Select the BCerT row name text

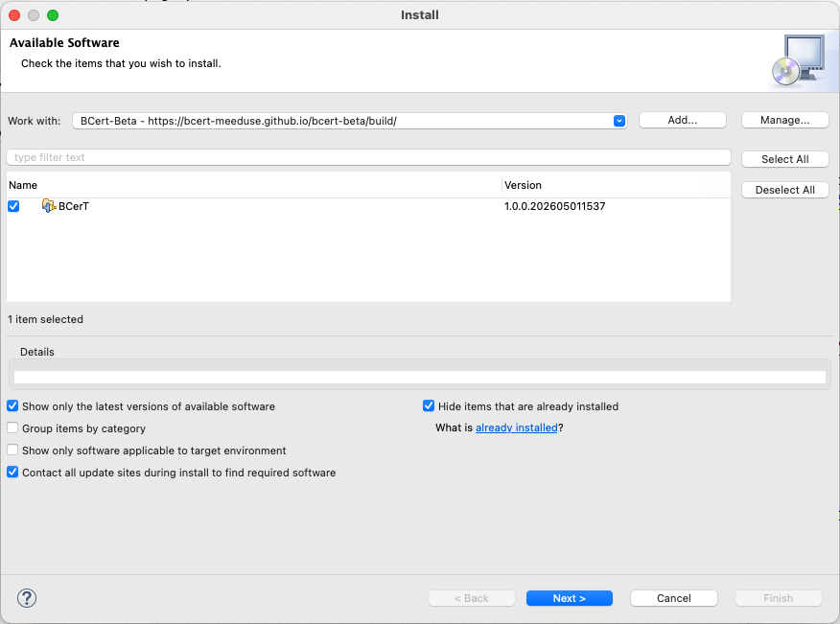(x=74, y=206)
